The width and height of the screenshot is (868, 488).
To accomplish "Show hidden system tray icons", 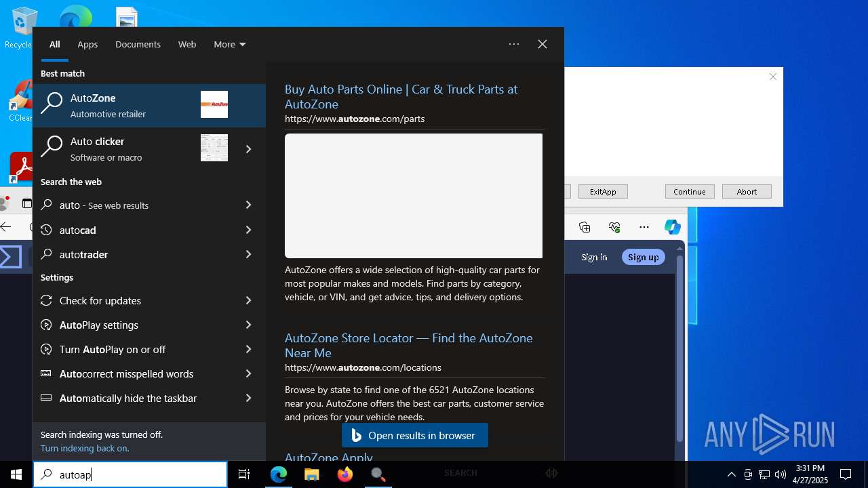I will (x=731, y=474).
